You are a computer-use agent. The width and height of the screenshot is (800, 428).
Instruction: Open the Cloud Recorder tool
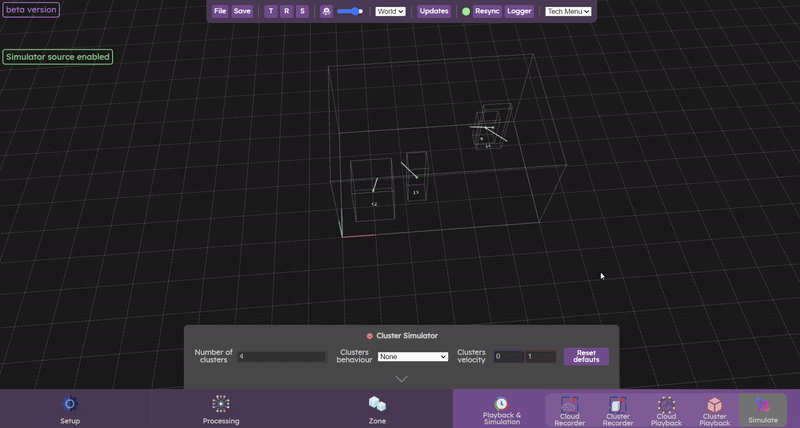pyautogui.click(x=569, y=410)
